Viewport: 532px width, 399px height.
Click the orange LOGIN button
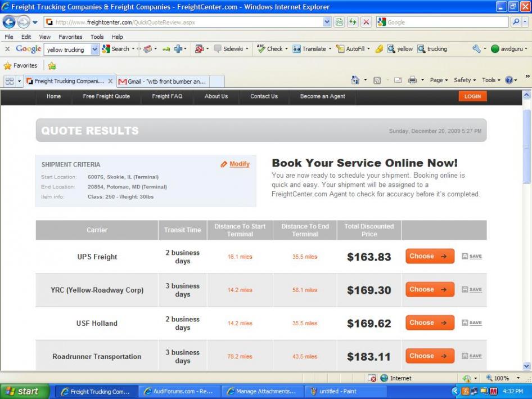click(472, 96)
